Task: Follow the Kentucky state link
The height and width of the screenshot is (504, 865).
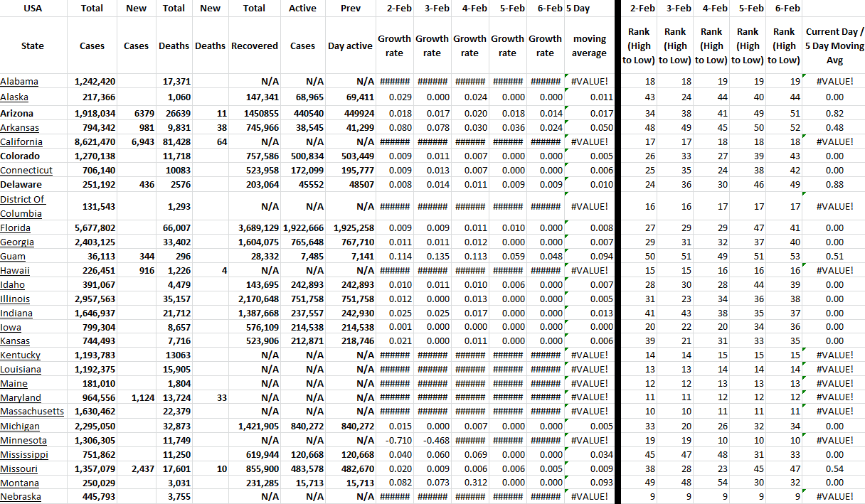Action: tap(21, 355)
